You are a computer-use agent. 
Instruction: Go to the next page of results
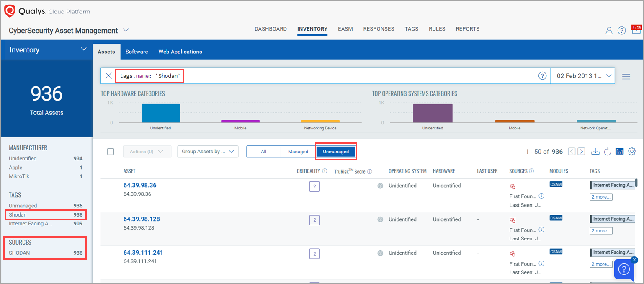point(581,152)
